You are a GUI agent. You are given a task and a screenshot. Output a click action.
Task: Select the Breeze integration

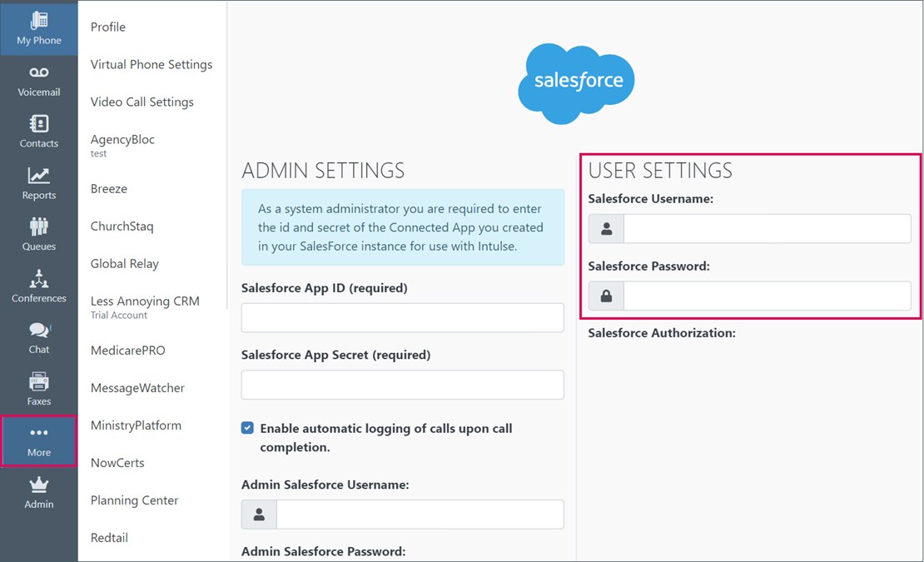click(x=109, y=189)
